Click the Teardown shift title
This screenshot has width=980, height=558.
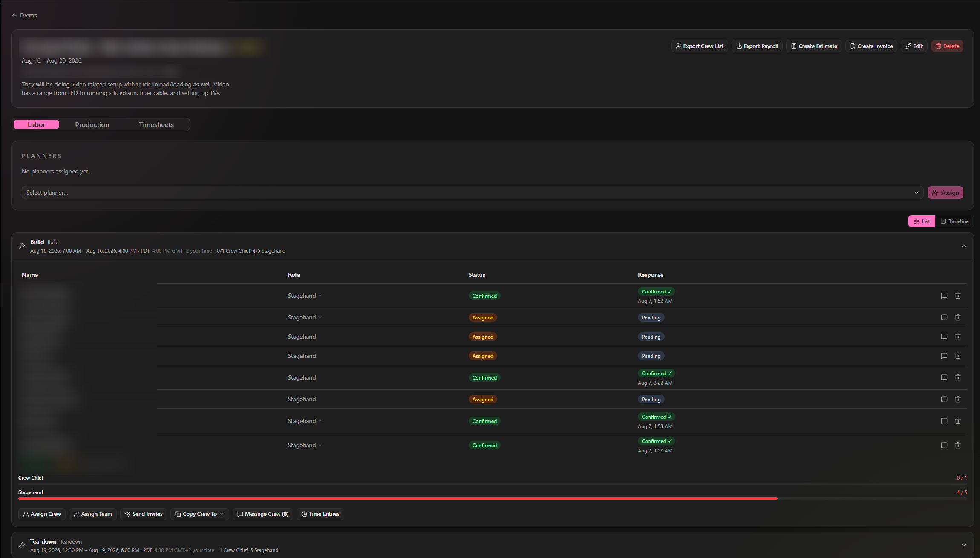pyautogui.click(x=43, y=541)
